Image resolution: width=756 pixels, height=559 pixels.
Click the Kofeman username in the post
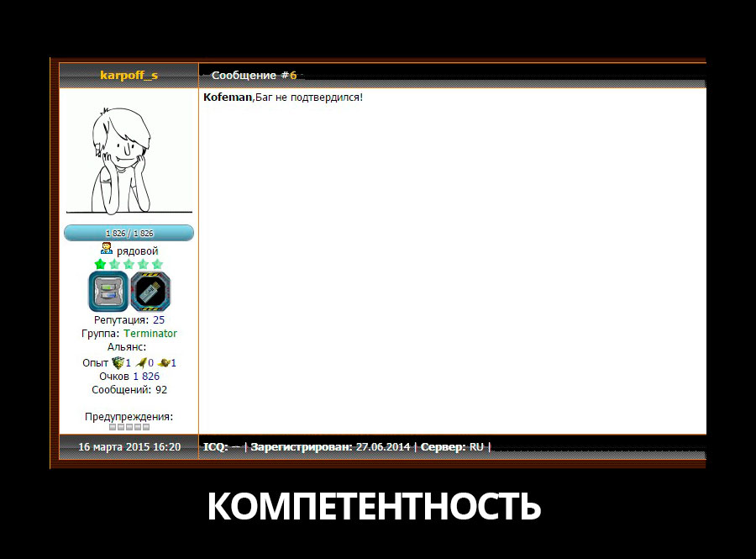[228, 98]
